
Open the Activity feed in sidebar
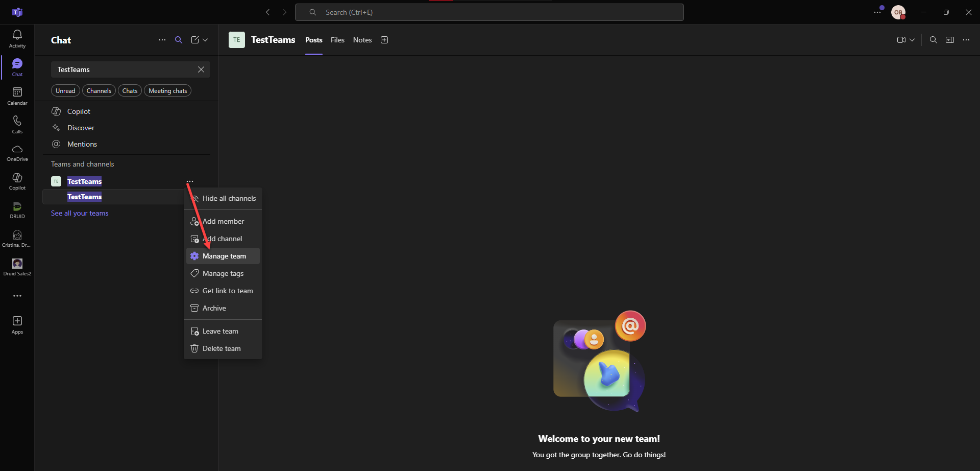tap(17, 39)
